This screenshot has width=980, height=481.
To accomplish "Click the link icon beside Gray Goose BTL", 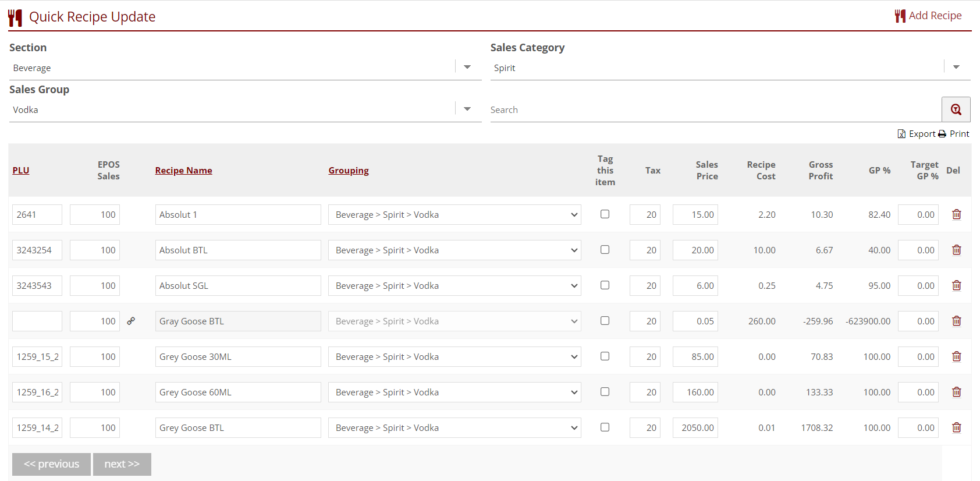I will (132, 321).
